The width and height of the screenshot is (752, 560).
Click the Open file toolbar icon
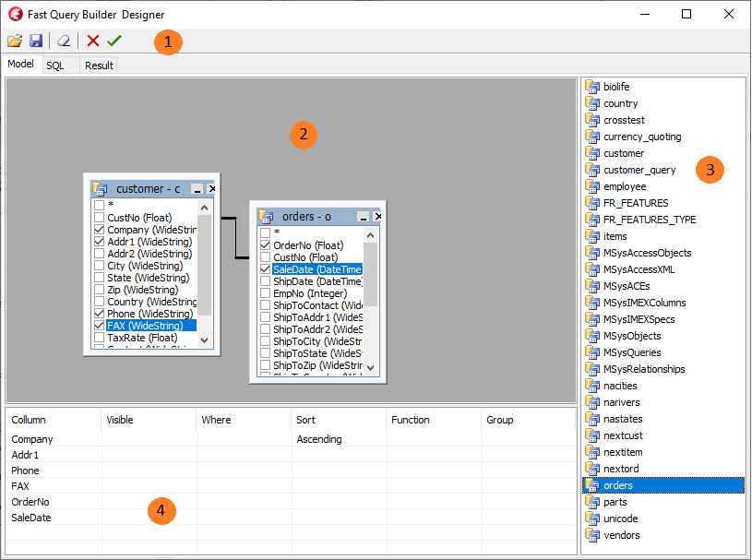(x=15, y=42)
